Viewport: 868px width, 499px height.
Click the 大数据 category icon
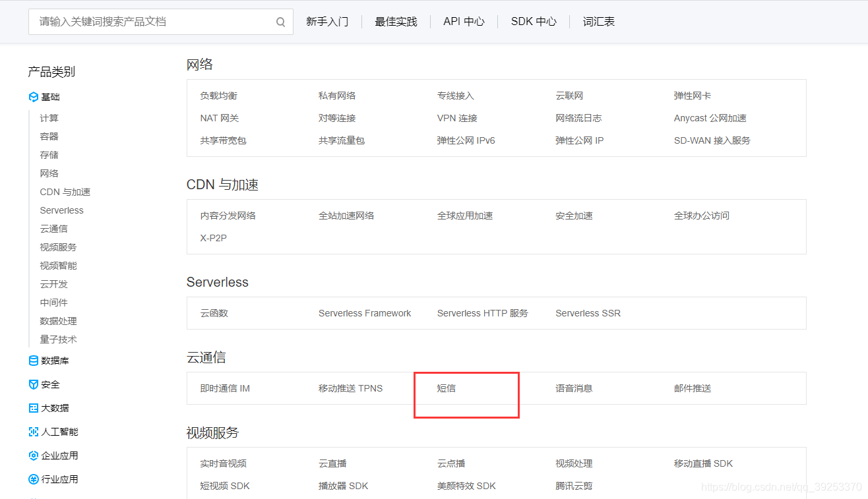tap(33, 408)
